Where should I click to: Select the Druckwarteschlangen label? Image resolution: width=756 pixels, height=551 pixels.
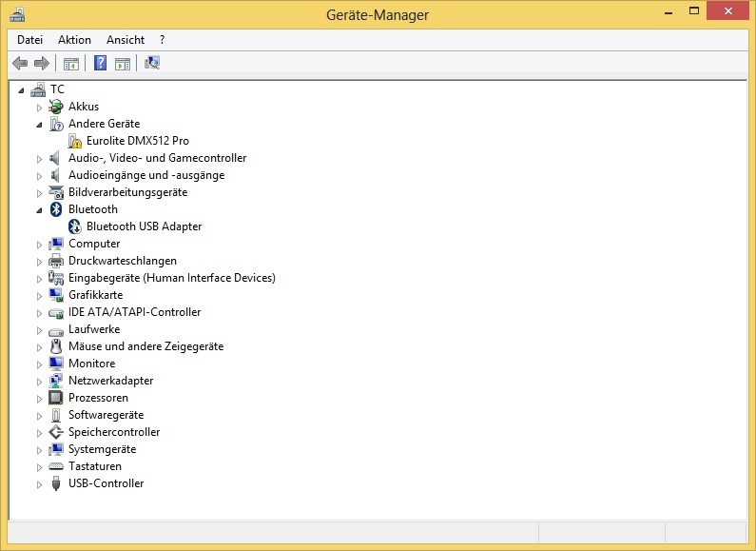[x=123, y=261]
